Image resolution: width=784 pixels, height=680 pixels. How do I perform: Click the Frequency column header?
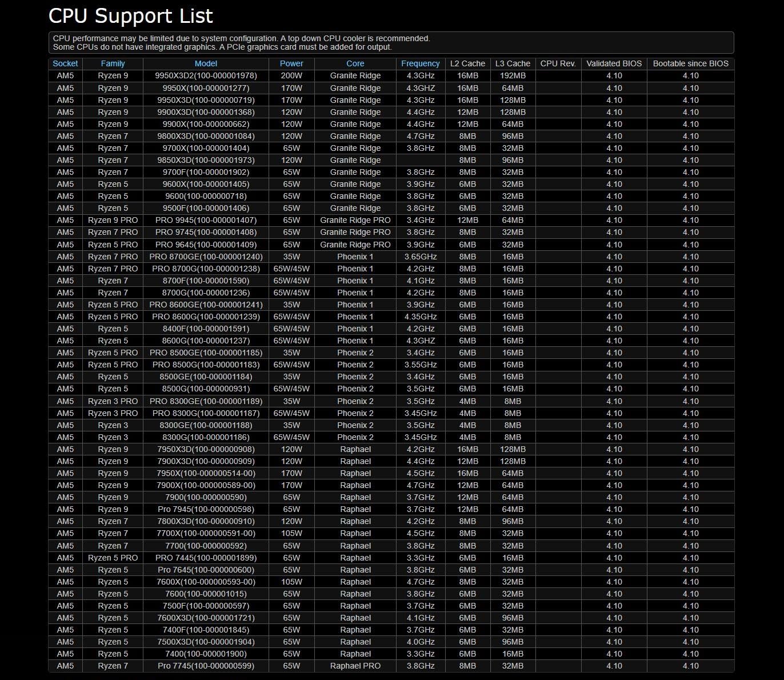421,63
